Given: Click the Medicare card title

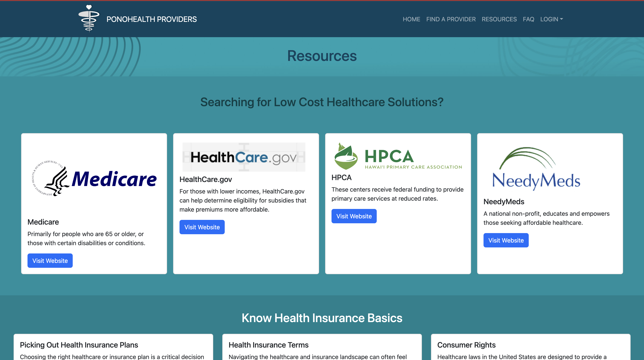Looking at the screenshot, I should (43, 222).
